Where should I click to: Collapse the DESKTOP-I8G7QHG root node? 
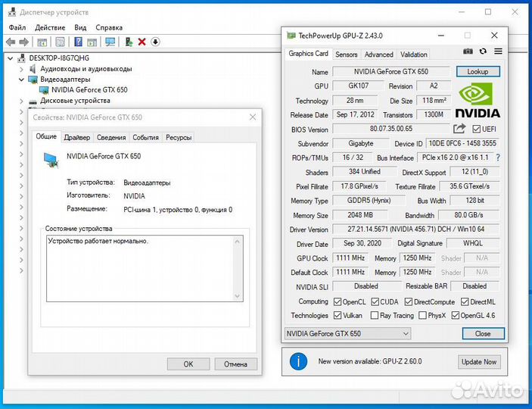pos(11,58)
